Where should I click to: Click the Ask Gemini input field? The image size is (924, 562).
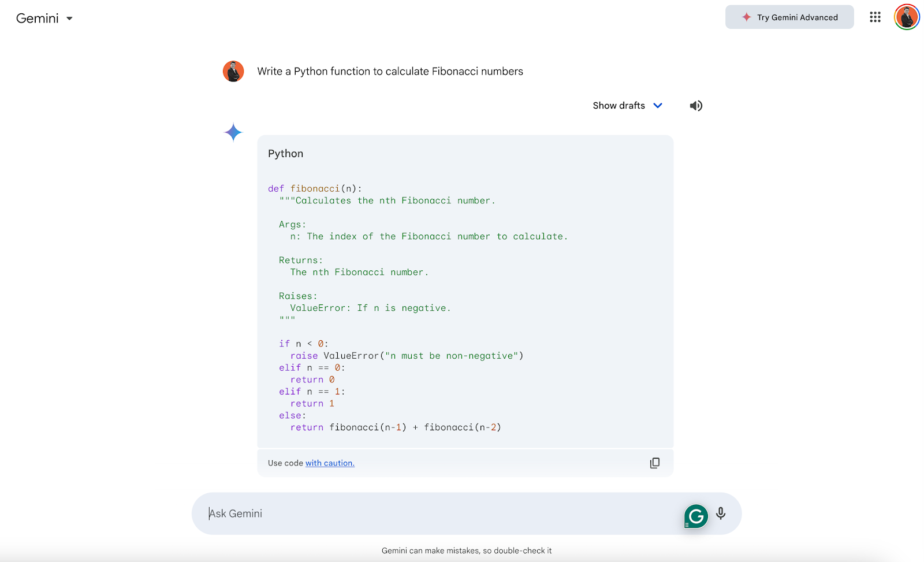tap(404, 513)
